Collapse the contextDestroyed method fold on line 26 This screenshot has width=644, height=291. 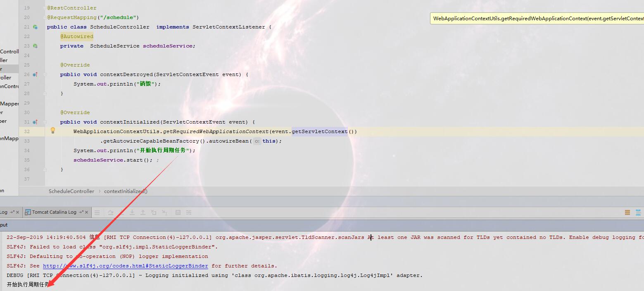click(x=45, y=74)
